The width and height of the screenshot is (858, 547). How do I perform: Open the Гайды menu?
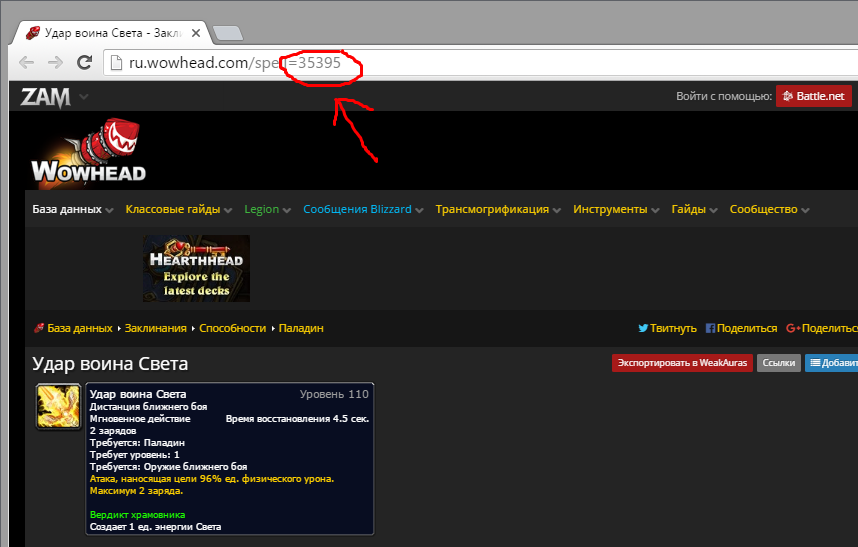(694, 209)
